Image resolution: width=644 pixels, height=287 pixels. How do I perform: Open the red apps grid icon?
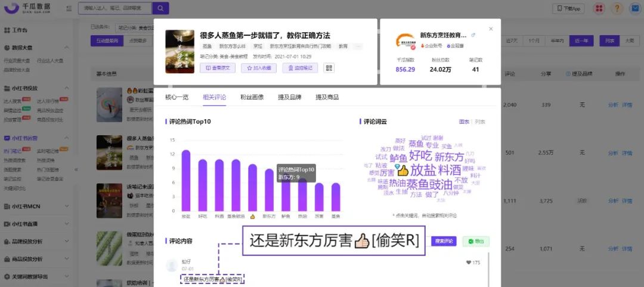click(x=600, y=8)
